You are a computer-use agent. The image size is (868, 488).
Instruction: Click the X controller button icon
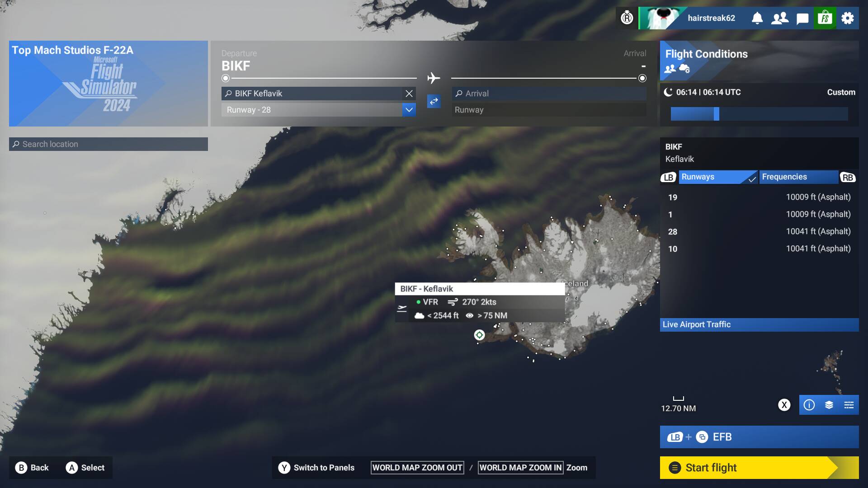(x=784, y=405)
